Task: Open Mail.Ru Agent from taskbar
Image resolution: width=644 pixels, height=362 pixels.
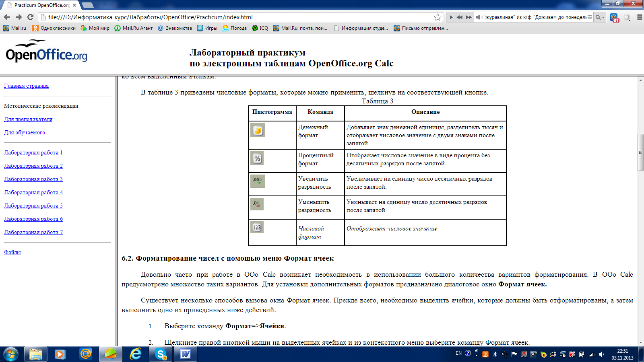Action: tap(85, 354)
